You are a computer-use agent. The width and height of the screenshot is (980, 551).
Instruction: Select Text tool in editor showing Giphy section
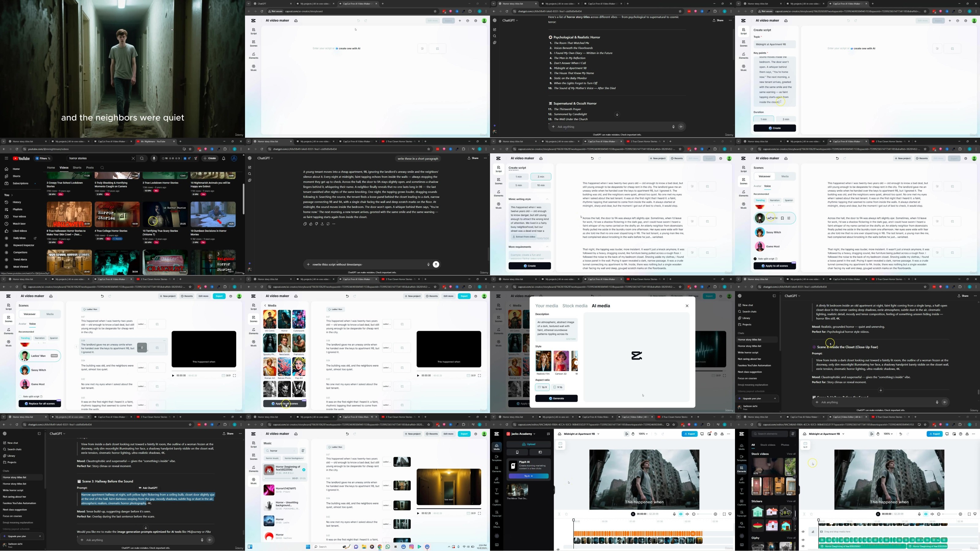coord(741,491)
